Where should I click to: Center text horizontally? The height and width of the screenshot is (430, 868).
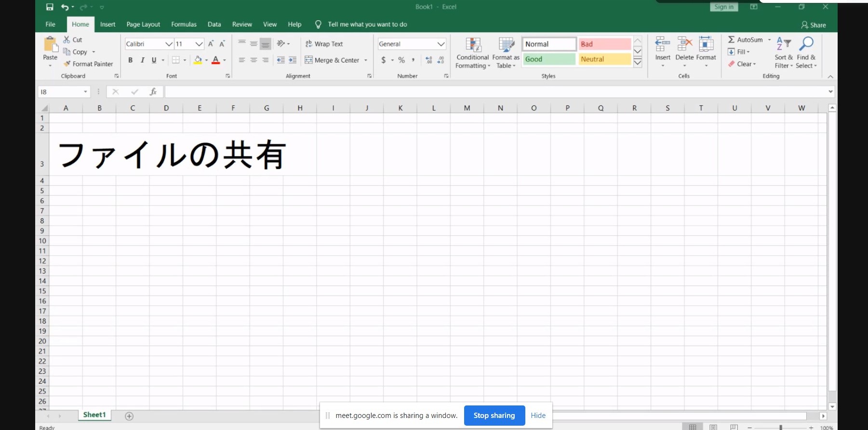pos(254,60)
